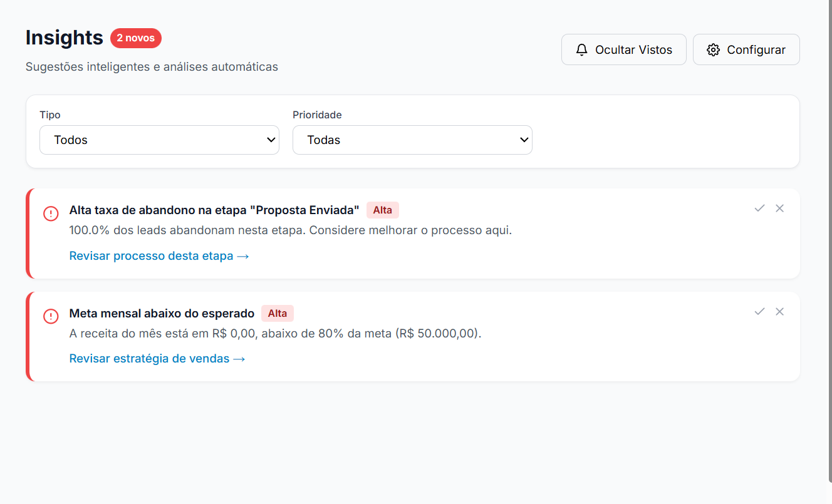Hide viewed insights via Ocultar Vistos
Viewport: 832px width, 504px height.
pyautogui.click(x=623, y=49)
